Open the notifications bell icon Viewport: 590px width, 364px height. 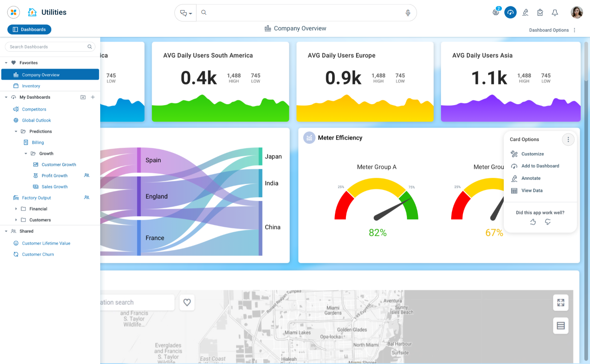coord(554,12)
